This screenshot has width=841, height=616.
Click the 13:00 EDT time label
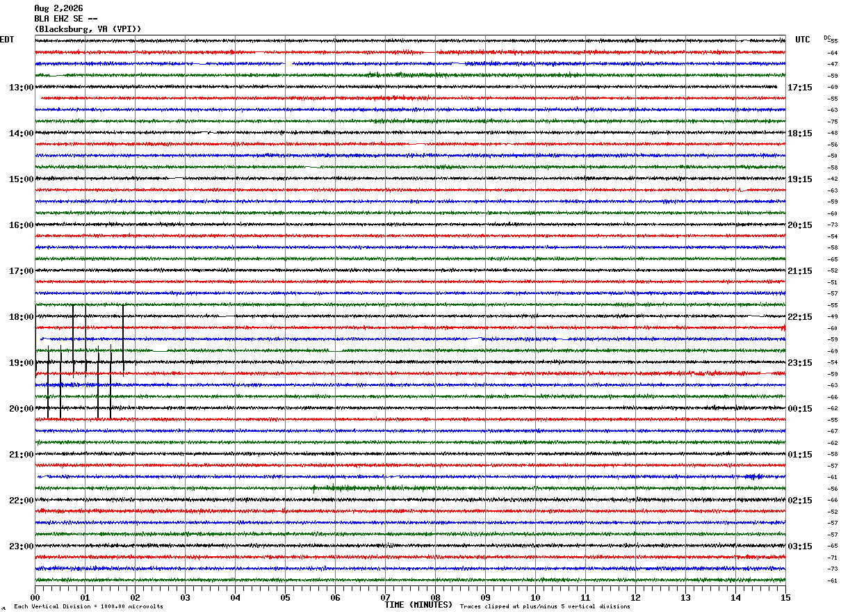click(21, 88)
